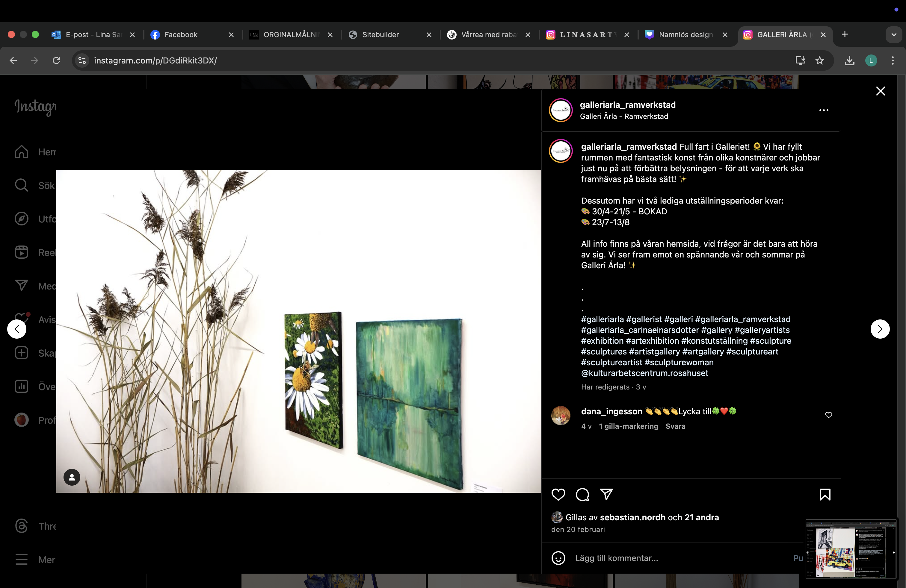Reload the Instagram page
This screenshot has height=588, width=906.
pos(56,60)
